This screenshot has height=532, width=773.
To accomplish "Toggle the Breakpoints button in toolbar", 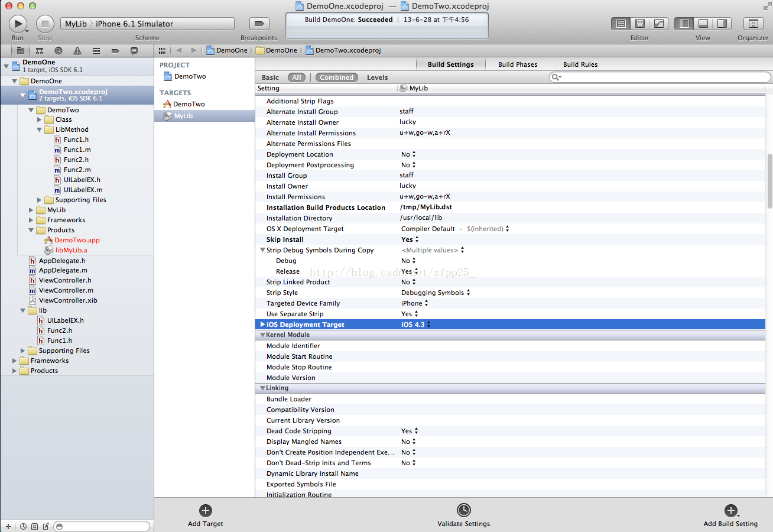I will point(259,23).
